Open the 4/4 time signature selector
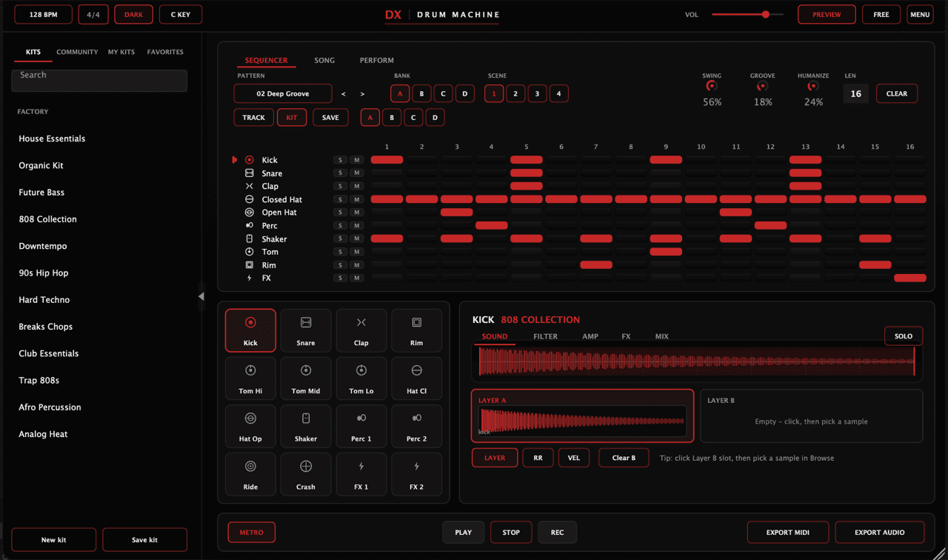 [x=93, y=14]
